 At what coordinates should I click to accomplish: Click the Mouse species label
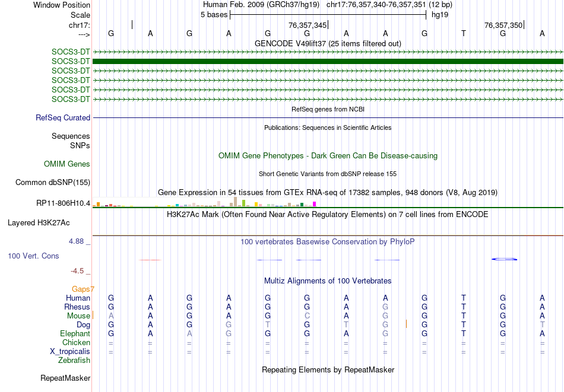click(78, 316)
